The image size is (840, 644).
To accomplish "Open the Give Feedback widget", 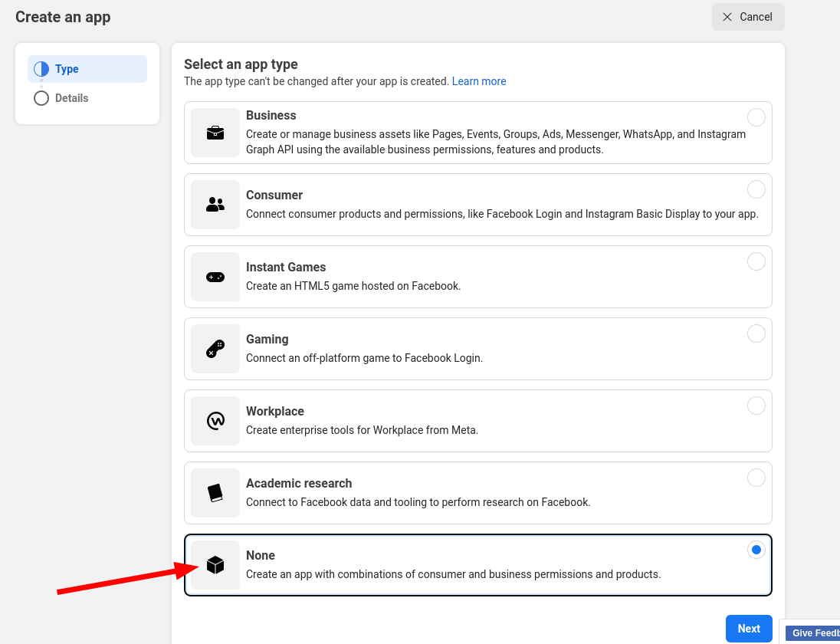I will [812, 633].
